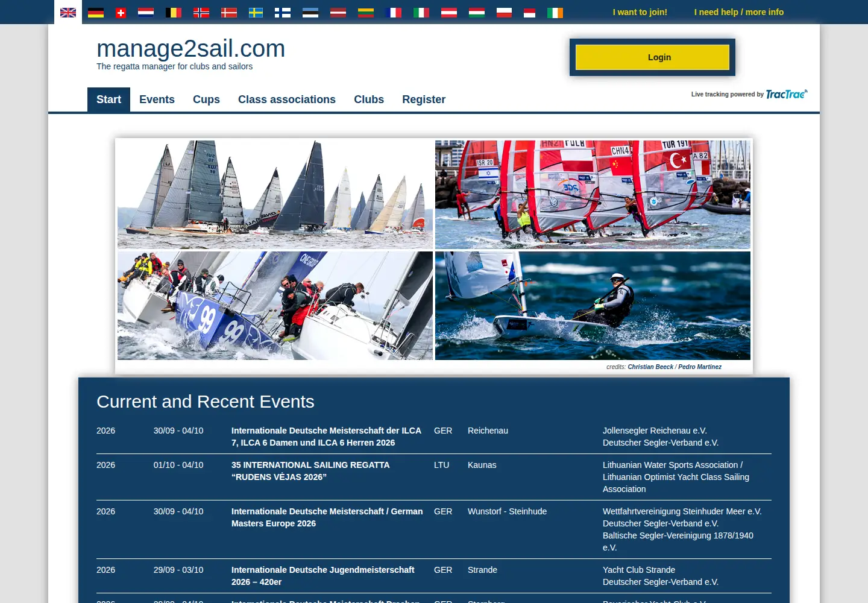Click the 'Kaunas' location cell
This screenshot has width=868, height=603.
(x=482, y=465)
